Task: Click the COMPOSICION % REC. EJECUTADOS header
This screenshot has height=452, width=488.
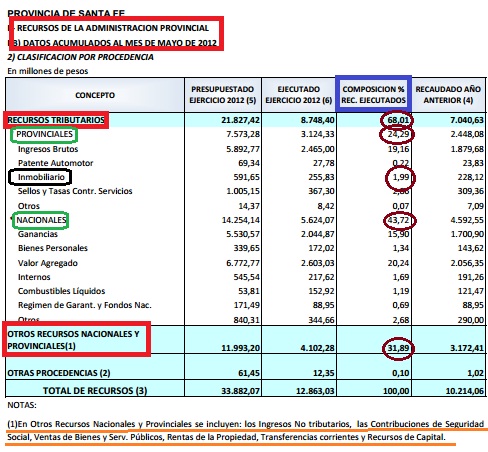Action: (x=373, y=95)
